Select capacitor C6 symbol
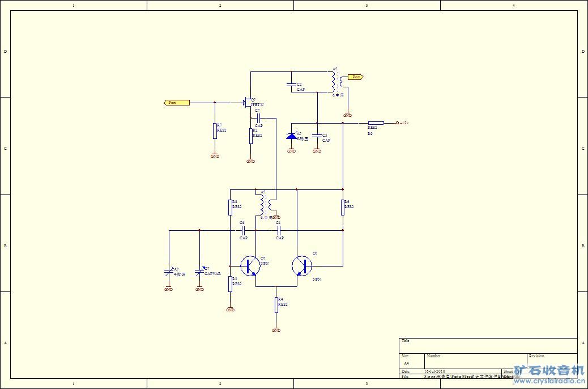 click(243, 230)
